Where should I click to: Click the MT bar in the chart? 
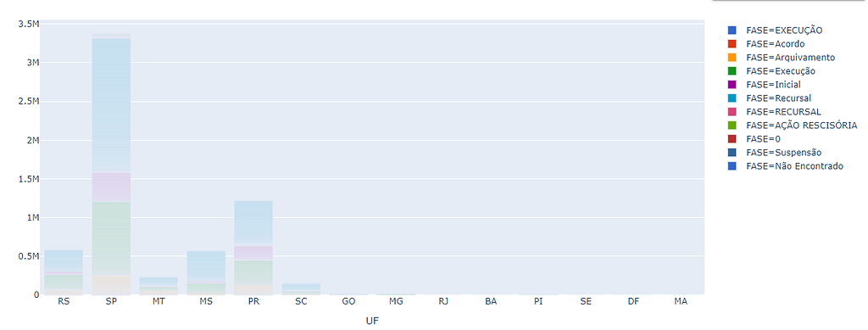pyautogui.click(x=159, y=286)
